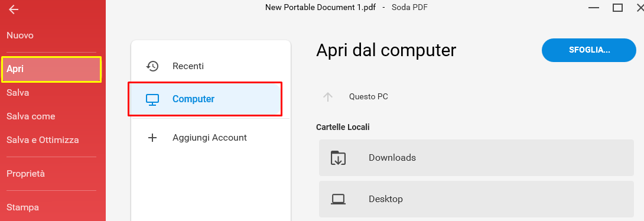Select Apri in the file menu

point(52,69)
